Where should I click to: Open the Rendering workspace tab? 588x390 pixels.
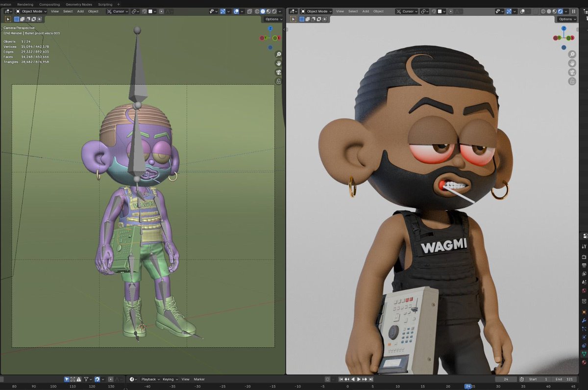pos(25,4)
